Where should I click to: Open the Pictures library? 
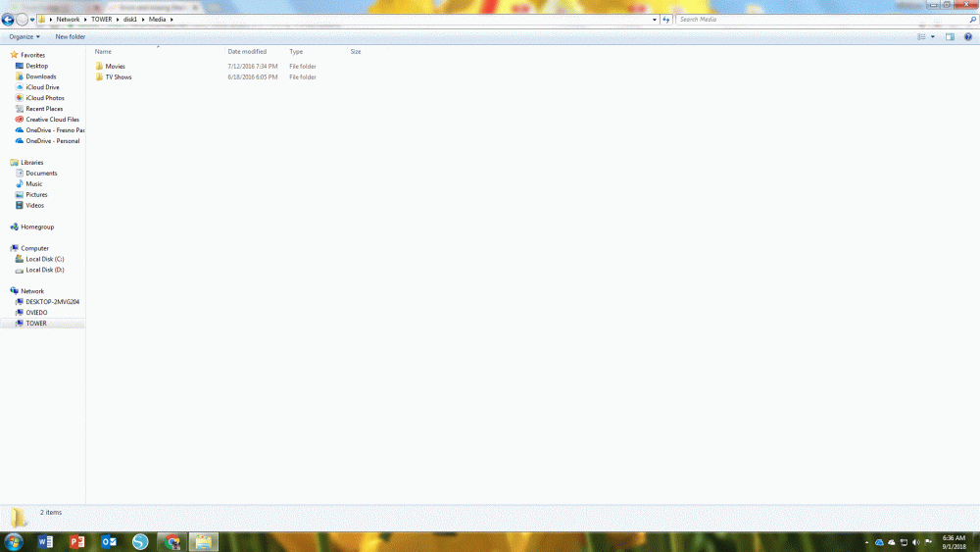click(36, 194)
